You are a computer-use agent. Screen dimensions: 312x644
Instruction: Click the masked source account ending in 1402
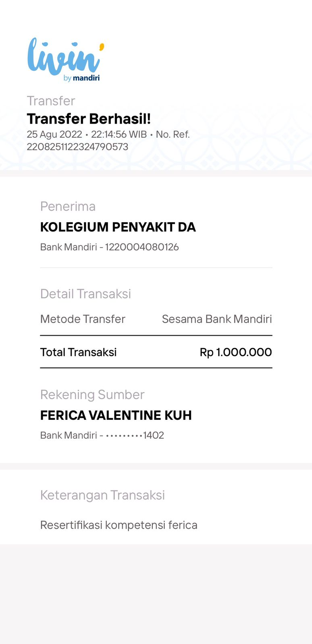(x=135, y=435)
